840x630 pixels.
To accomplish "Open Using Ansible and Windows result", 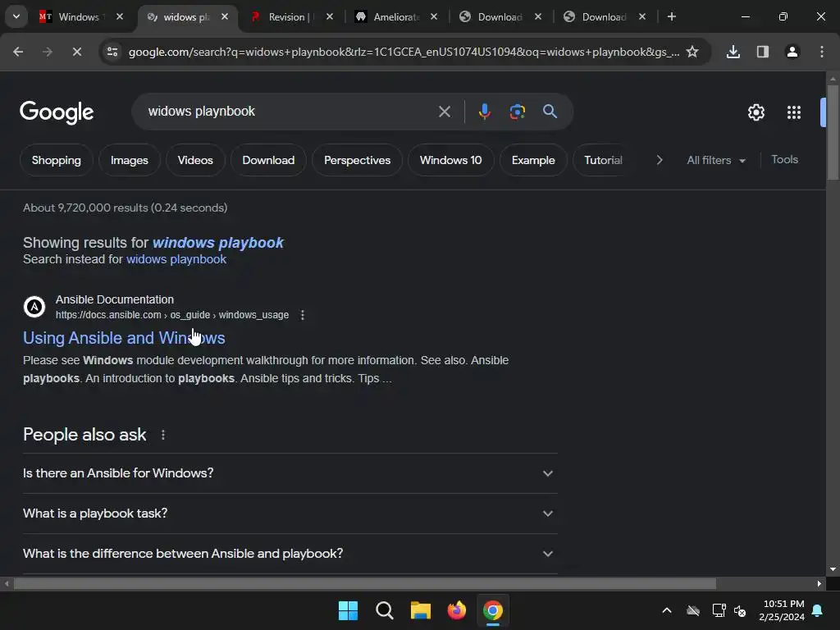I will tap(124, 338).
